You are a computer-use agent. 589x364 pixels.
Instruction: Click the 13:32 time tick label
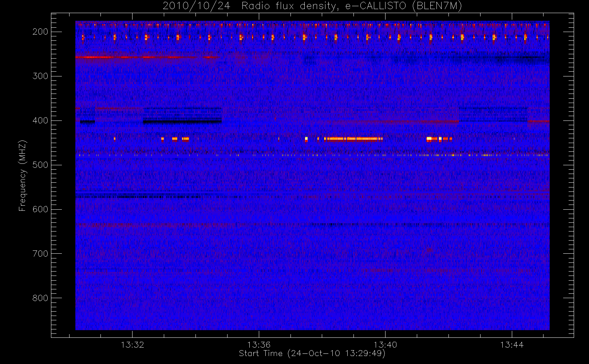pos(133,345)
